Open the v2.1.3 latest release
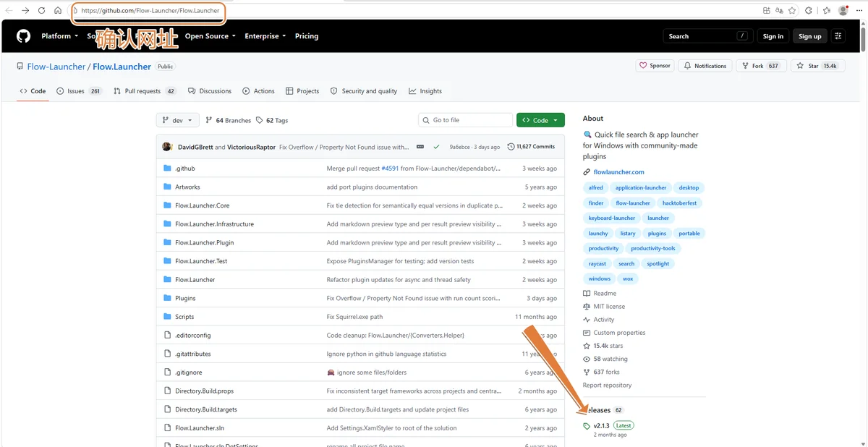This screenshot has height=447, width=868. (x=601, y=426)
